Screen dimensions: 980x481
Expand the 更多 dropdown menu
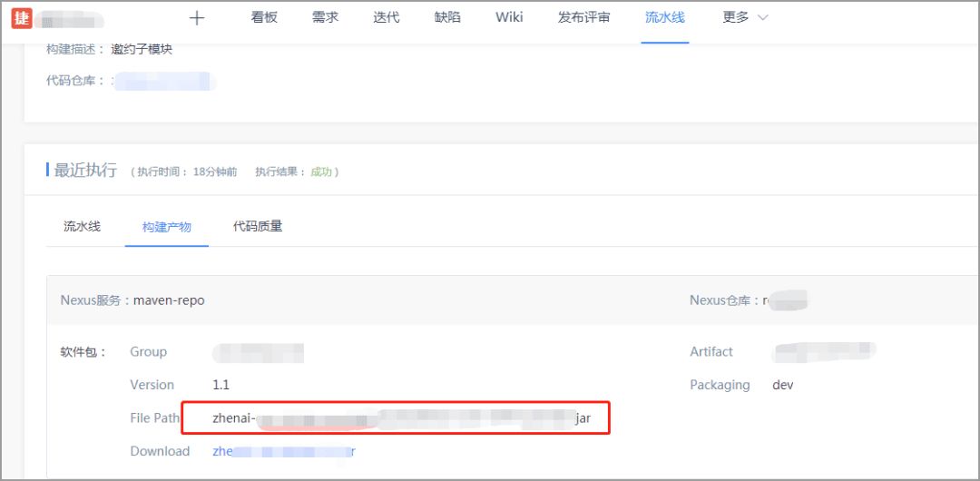pos(745,17)
